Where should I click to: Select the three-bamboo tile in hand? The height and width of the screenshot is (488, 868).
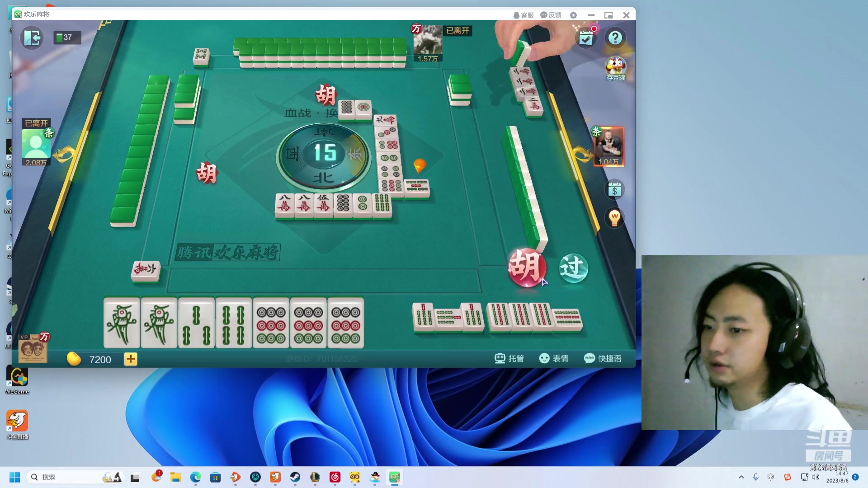[x=196, y=324]
